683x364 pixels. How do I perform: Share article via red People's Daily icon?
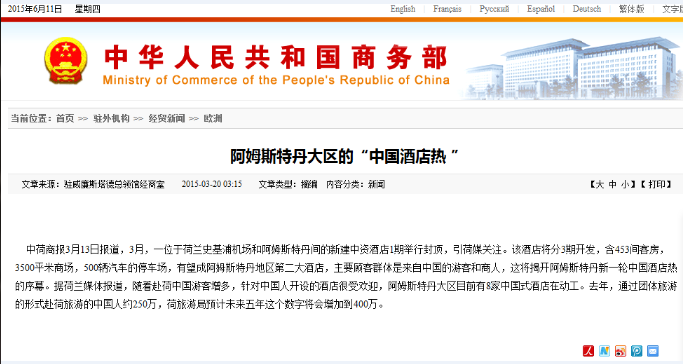(588, 351)
